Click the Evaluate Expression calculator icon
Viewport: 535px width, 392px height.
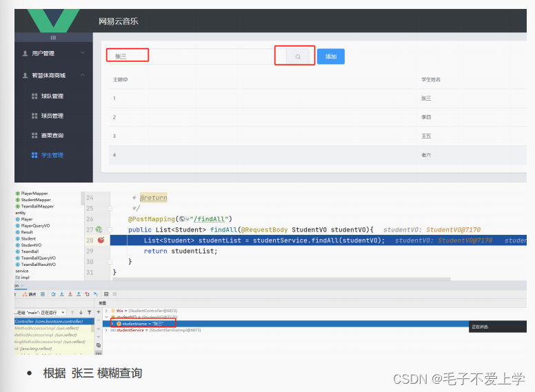(x=106, y=294)
